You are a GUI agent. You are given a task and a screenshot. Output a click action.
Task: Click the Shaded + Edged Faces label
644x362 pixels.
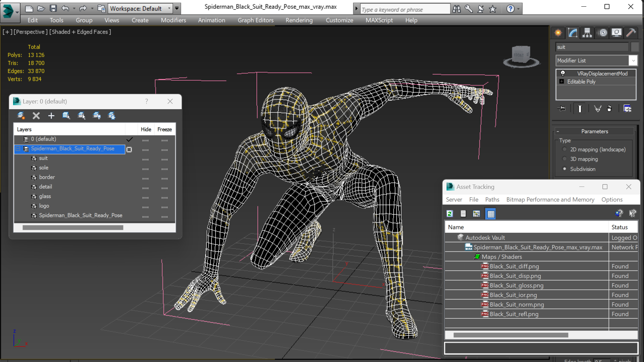coord(80,32)
